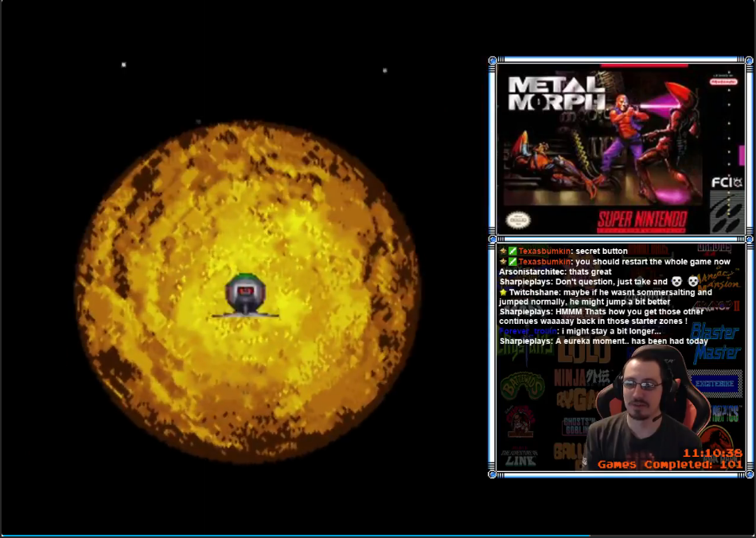Click the FCI publisher logo on the box art

point(727,183)
